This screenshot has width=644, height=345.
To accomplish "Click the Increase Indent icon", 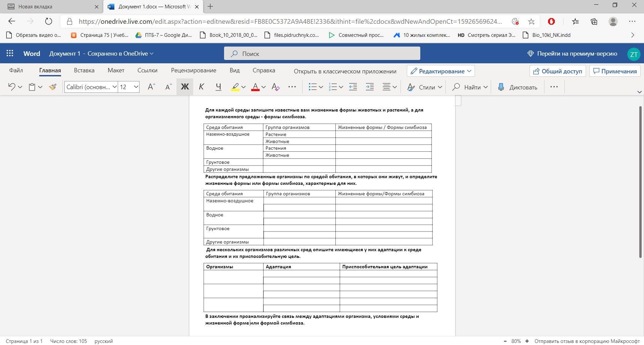I will tap(370, 87).
